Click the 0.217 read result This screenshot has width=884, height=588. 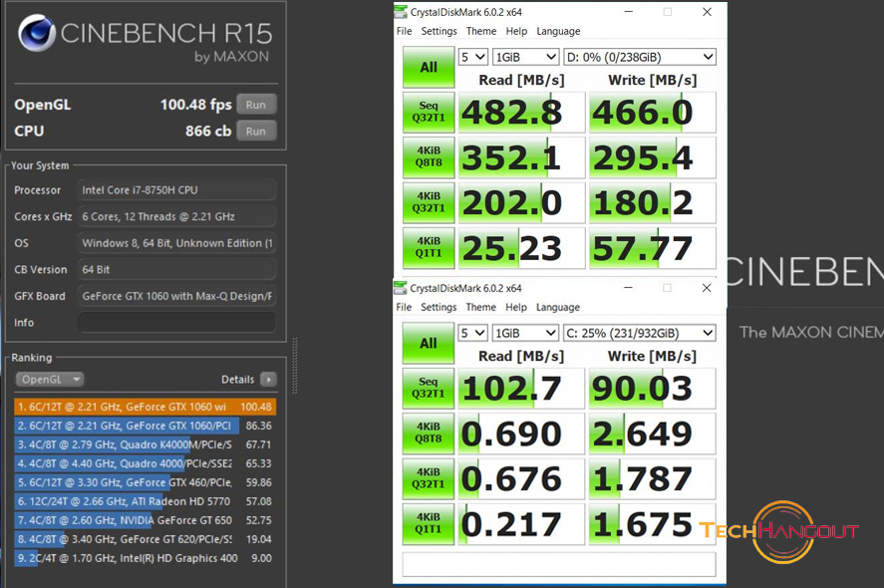click(x=521, y=524)
